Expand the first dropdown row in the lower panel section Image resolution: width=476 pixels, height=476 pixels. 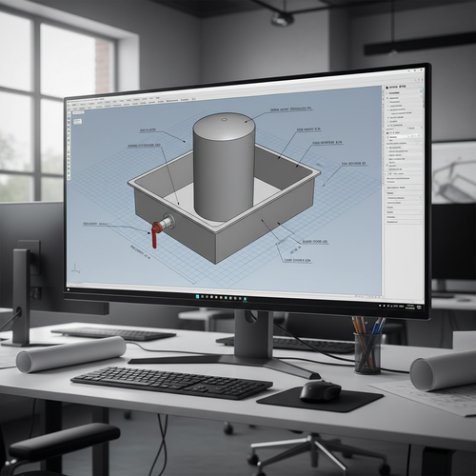click(404, 197)
